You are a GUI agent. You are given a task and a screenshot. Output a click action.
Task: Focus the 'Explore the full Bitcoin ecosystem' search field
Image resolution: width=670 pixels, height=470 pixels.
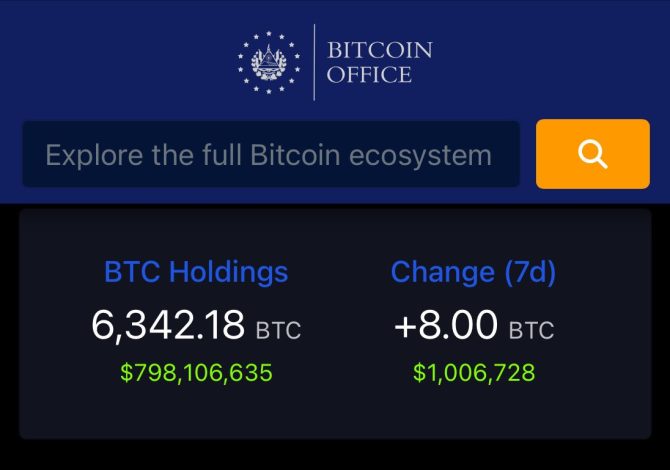(268, 155)
